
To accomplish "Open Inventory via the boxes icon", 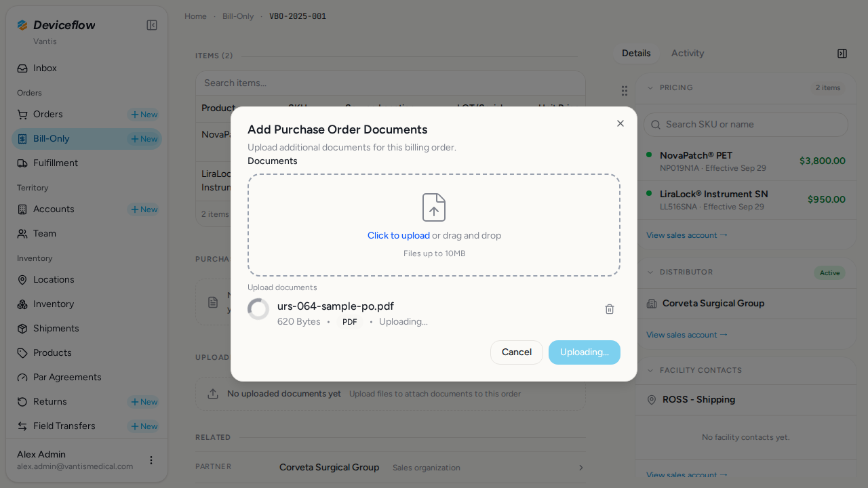I will click(22, 304).
